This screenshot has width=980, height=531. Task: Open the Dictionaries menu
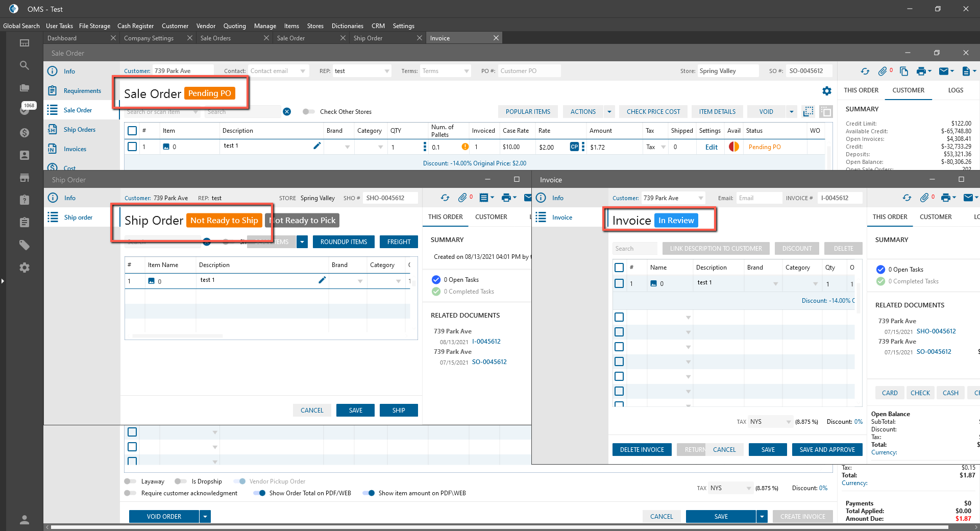[x=347, y=26]
